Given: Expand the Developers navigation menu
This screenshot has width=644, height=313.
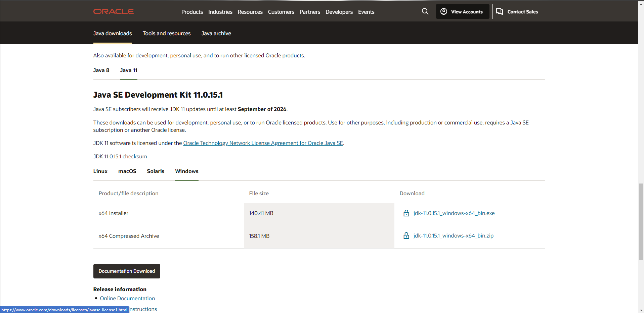Looking at the screenshot, I should (339, 12).
